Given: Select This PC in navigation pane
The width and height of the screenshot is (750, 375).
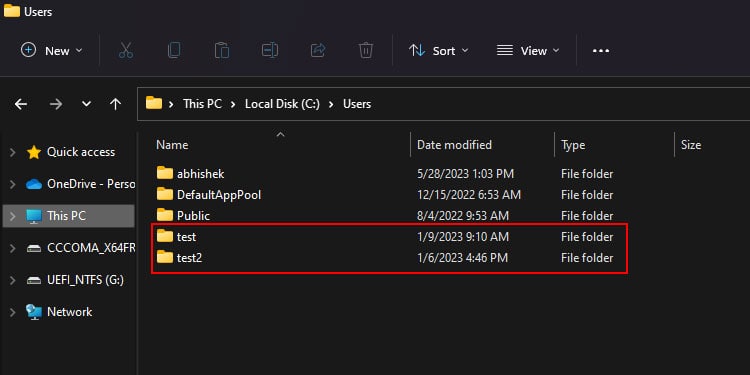Looking at the screenshot, I should pyautogui.click(x=66, y=216).
